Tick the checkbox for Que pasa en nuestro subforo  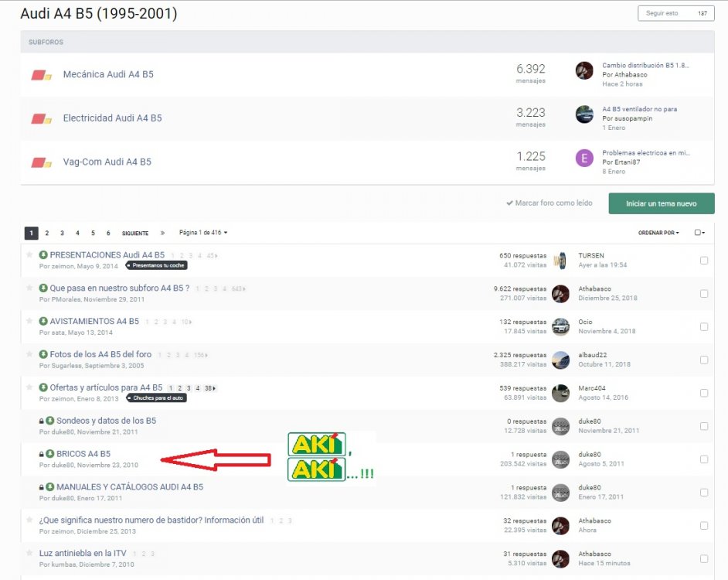click(704, 294)
